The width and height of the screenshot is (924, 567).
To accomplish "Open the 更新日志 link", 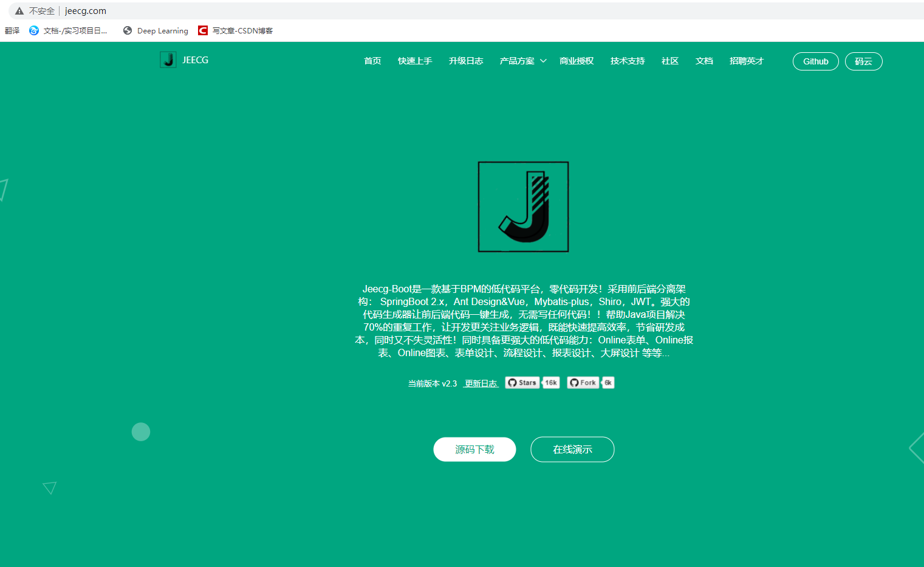I will (481, 383).
